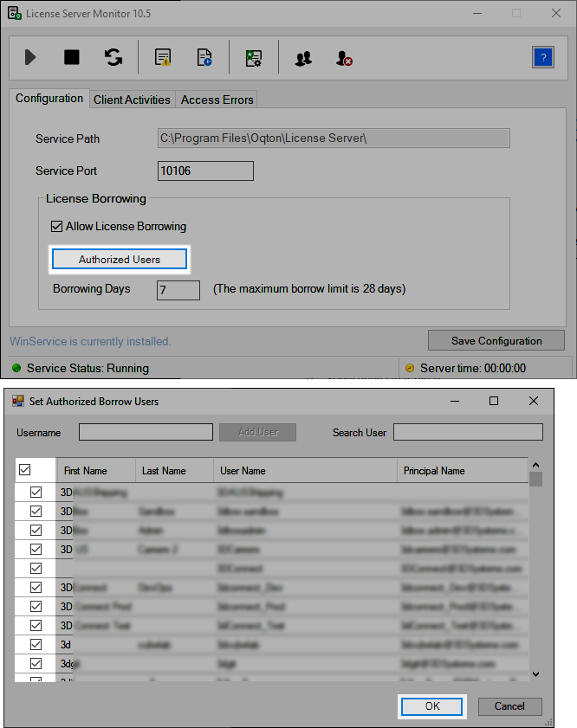The image size is (577, 728).
Task: Open the Access Errors tab
Action: coord(217,100)
